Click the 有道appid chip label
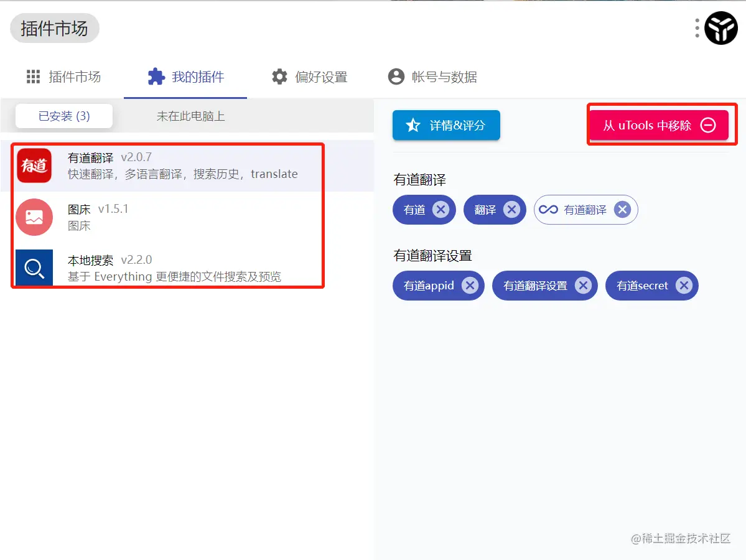Viewport: 746px width, 560px height. (x=429, y=286)
